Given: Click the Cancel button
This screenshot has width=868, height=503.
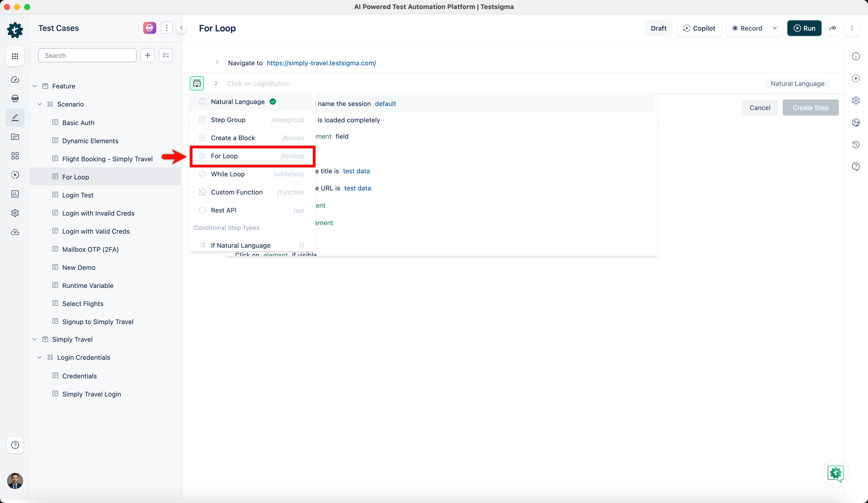Looking at the screenshot, I should click(759, 108).
